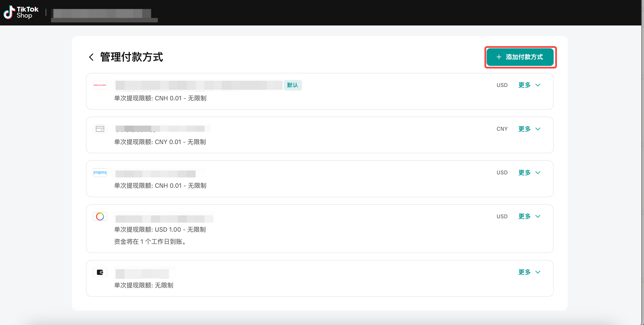Click the plus icon in 添加付款方式
This screenshot has height=325, width=644.
(499, 57)
